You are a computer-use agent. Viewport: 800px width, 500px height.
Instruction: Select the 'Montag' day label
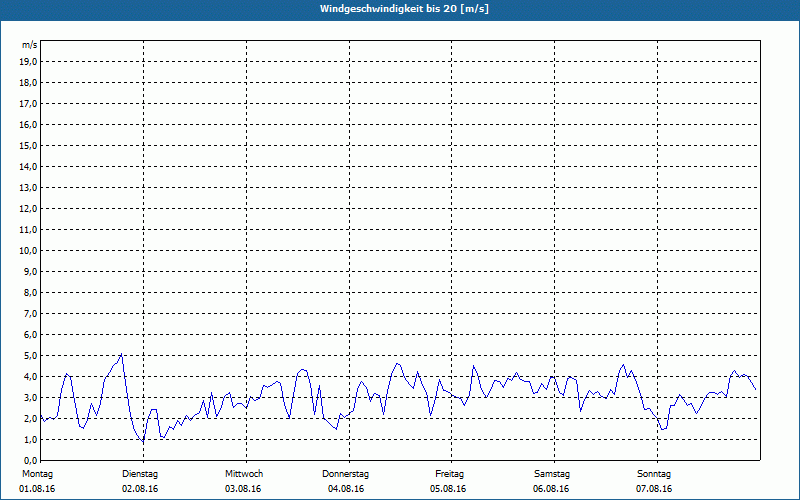(x=37, y=474)
